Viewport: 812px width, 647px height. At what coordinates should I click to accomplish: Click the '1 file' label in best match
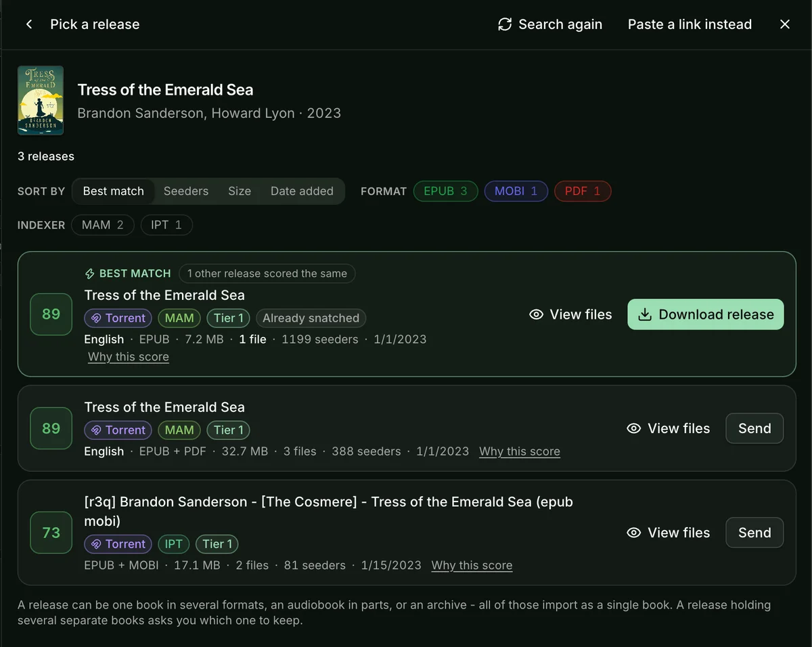point(252,339)
